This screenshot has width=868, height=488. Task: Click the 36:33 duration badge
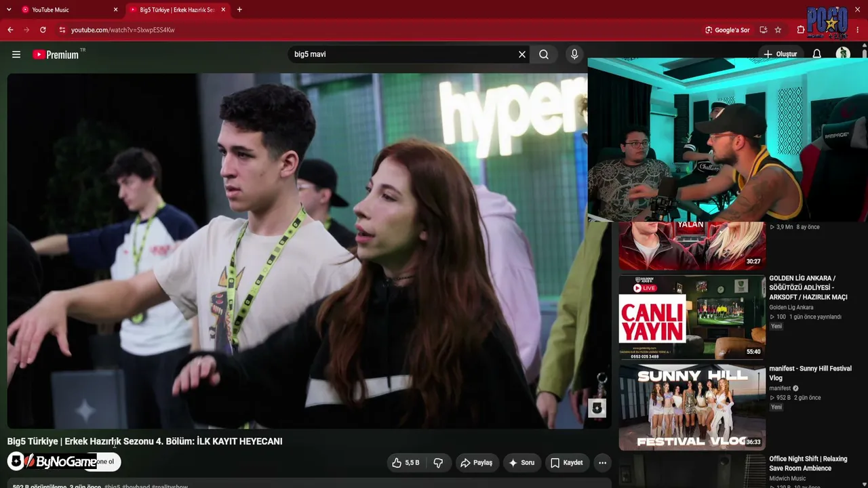[753, 442]
